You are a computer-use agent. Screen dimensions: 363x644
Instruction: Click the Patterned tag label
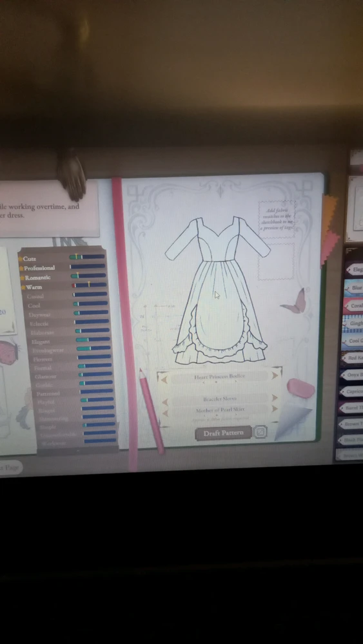coord(48,393)
